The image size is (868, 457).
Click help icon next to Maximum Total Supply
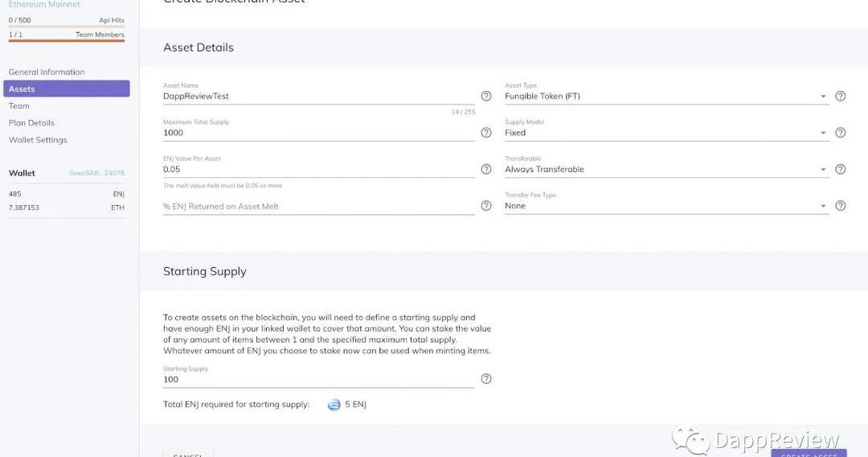click(485, 133)
